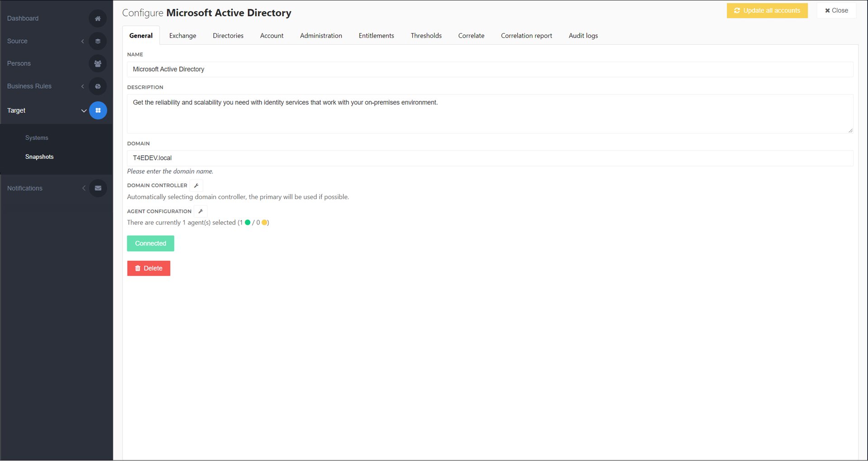The height and width of the screenshot is (461, 868).
Task: Expand the Source menu chevron
Action: click(83, 41)
